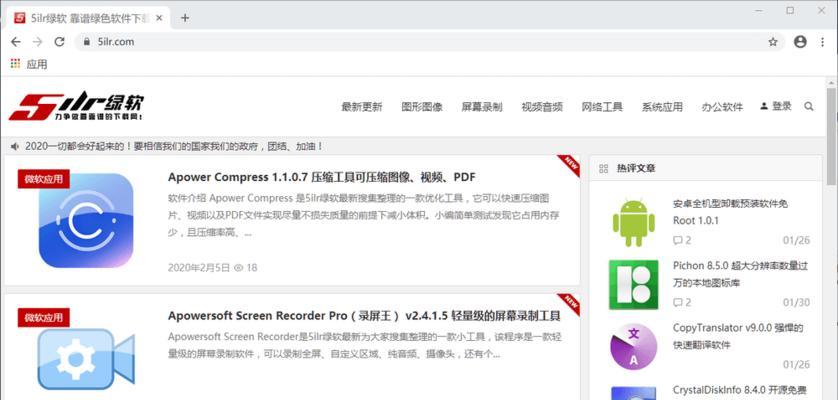Reload the 5ilr.com page
The width and height of the screenshot is (838, 400).
point(59,42)
